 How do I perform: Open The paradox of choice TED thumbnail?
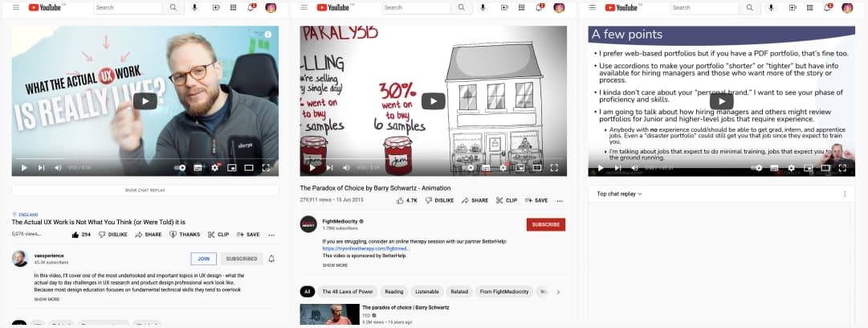point(330,314)
